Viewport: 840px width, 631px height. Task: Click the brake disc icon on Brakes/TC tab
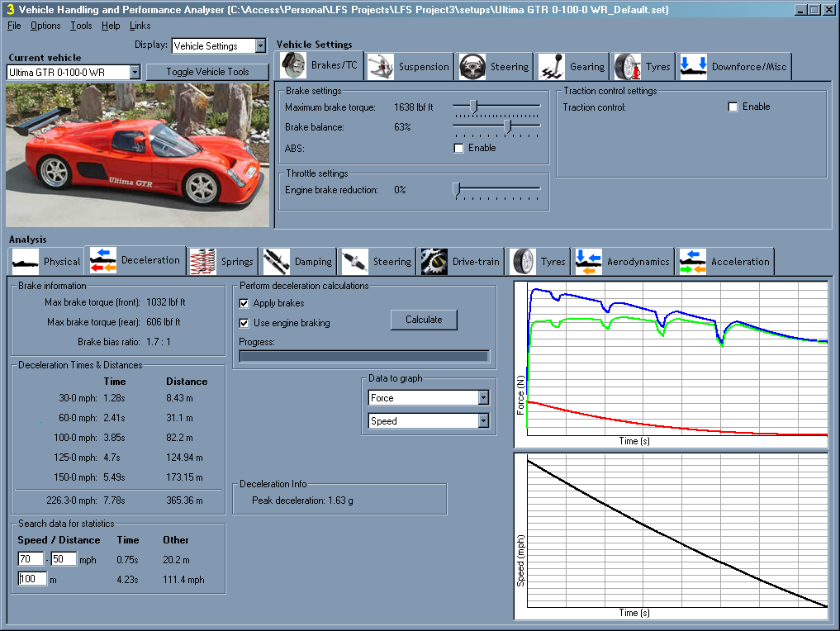click(293, 66)
